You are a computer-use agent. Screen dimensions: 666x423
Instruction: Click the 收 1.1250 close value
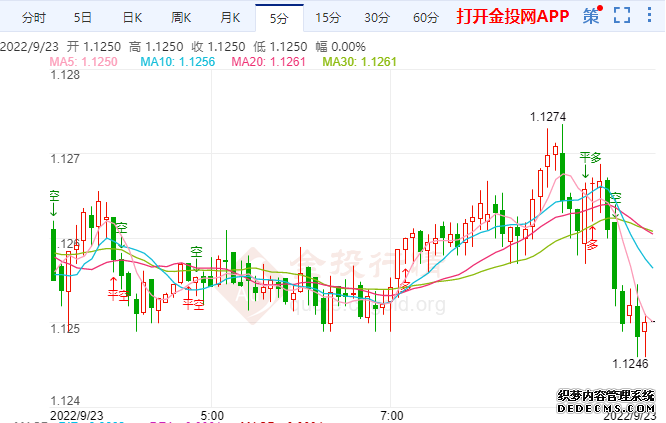[x=218, y=47]
